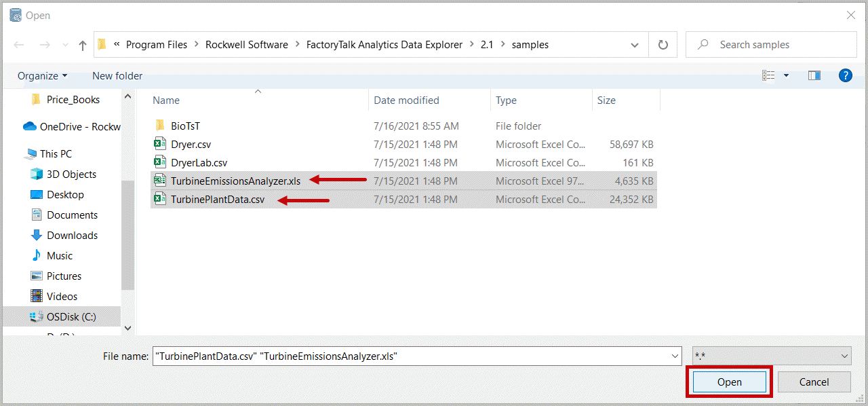Open the Help question mark icon

point(845,75)
